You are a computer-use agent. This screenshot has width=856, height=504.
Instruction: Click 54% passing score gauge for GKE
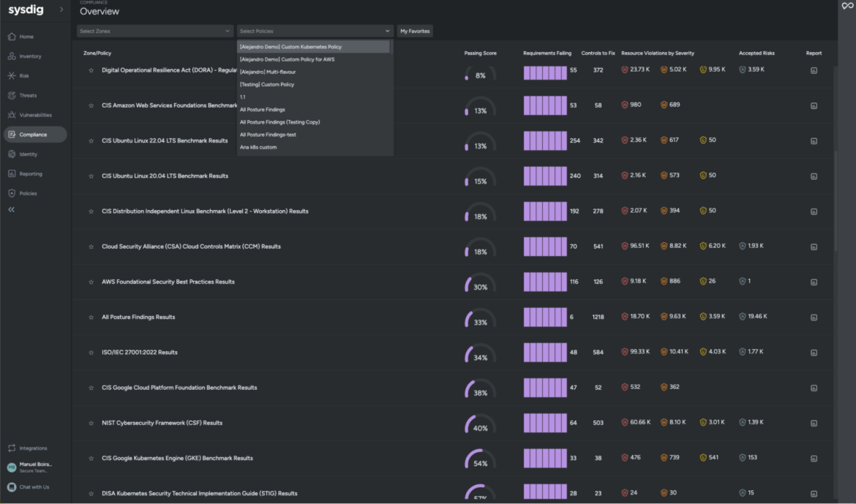click(x=480, y=459)
